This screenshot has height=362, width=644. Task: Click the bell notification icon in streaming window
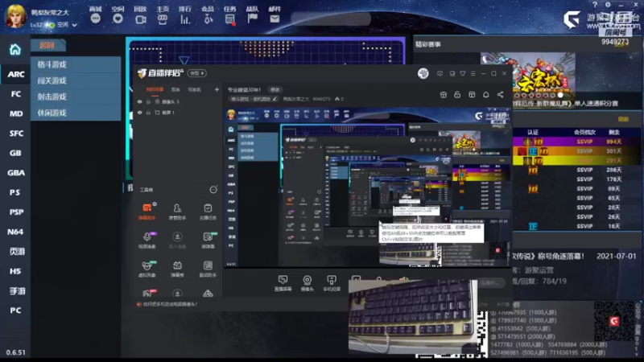[x=486, y=95]
